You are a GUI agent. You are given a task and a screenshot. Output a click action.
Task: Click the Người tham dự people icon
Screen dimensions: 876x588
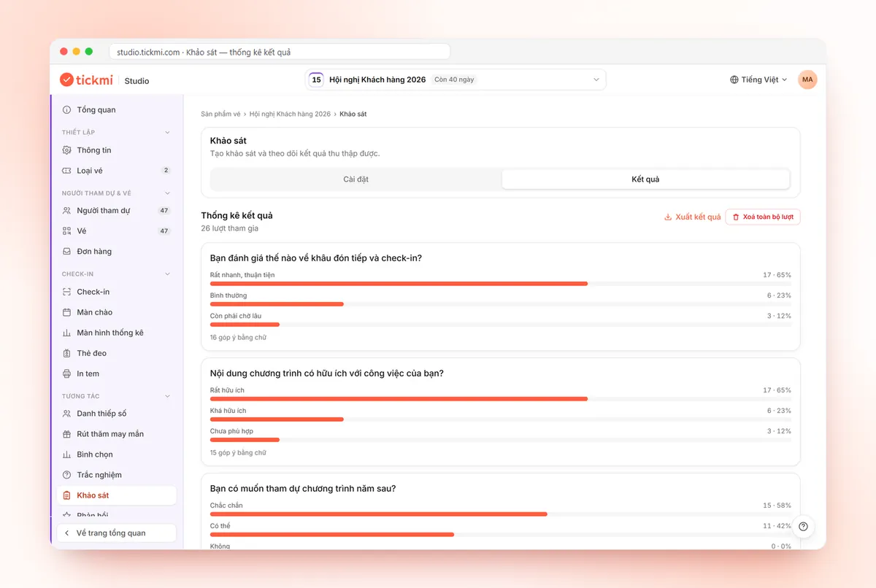tap(66, 211)
